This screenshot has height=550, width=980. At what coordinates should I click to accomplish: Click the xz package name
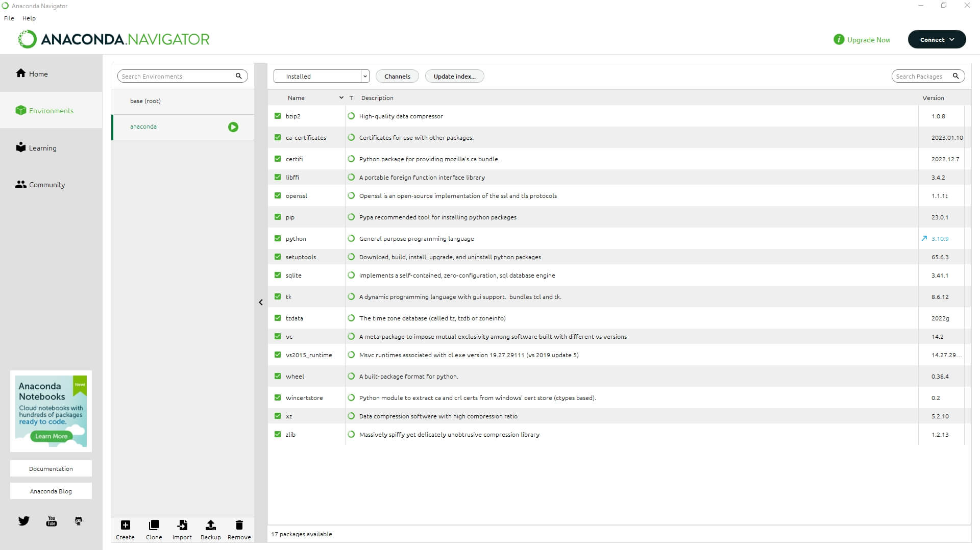pos(289,416)
